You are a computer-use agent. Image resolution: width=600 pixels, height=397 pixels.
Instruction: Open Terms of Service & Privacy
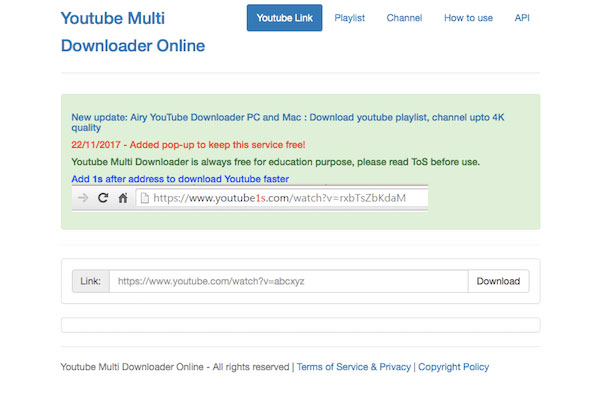point(354,367)
